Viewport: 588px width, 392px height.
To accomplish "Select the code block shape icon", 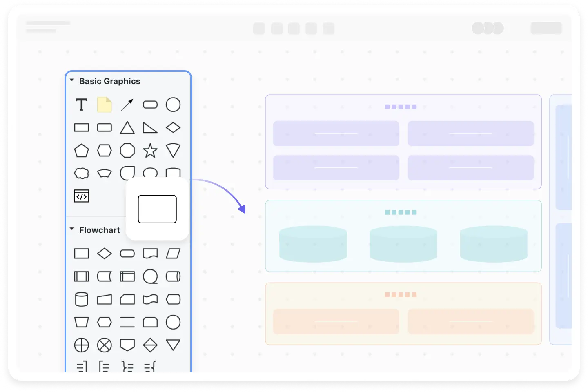I will coord(82,196).
